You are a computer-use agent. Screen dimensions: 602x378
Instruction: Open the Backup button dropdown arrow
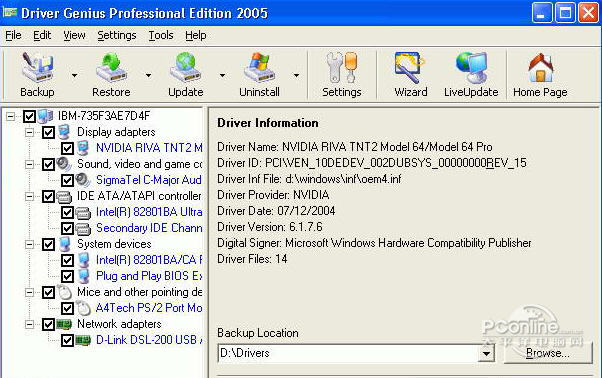point(74,75)
